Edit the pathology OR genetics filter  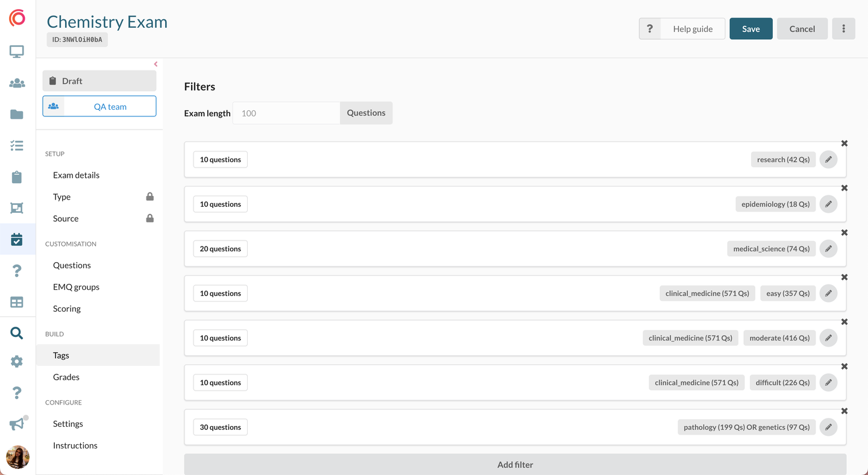click(828, 427)
